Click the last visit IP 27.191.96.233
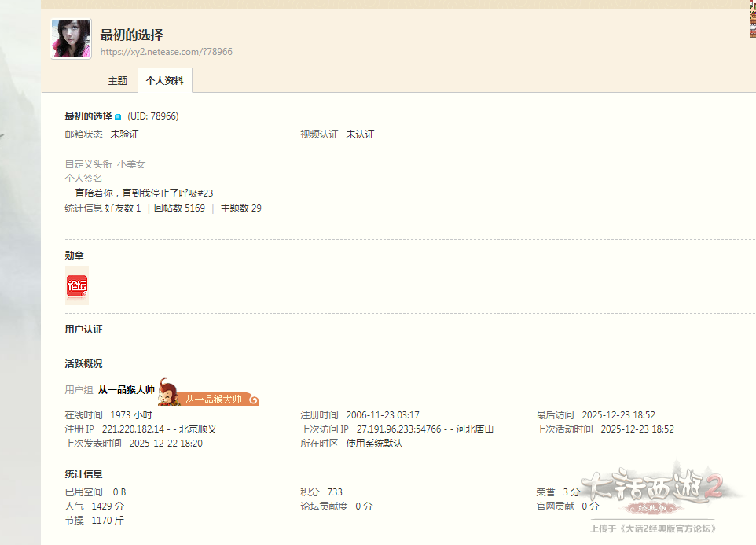 click(x=398, y=429)
